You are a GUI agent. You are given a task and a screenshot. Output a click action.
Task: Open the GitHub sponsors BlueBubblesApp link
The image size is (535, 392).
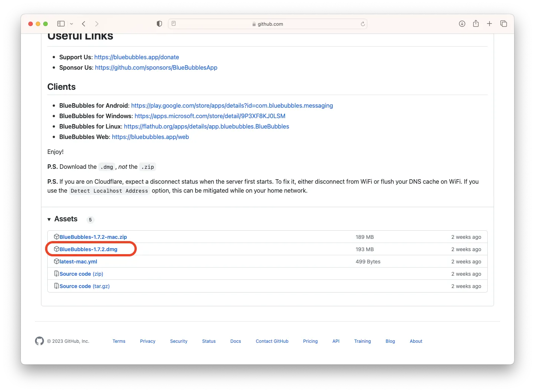pos(156,67)
